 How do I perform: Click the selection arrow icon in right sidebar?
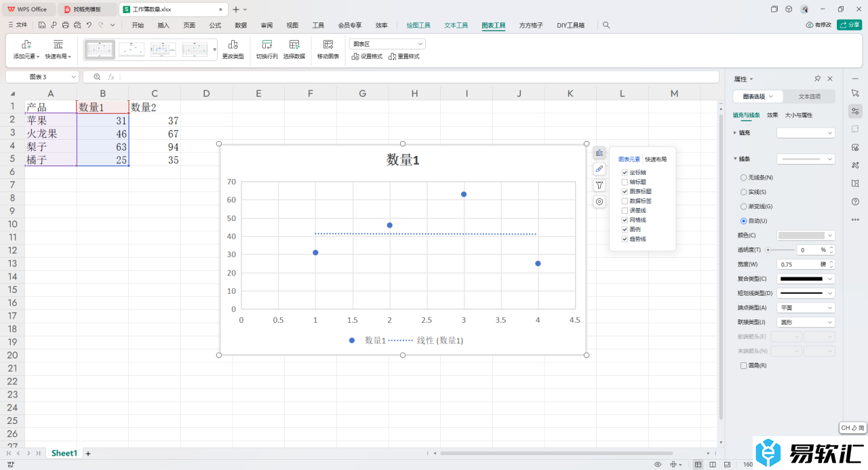(x=855, y=93)
